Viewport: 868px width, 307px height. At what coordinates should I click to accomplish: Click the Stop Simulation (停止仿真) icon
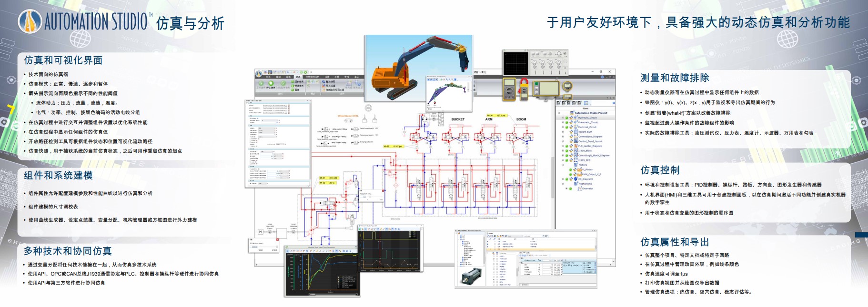[271, 83]
